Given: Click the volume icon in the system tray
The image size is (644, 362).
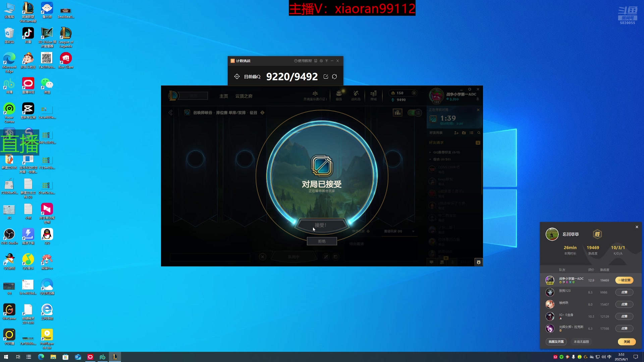Looking at the screenshot, I should tap(603, 357).
